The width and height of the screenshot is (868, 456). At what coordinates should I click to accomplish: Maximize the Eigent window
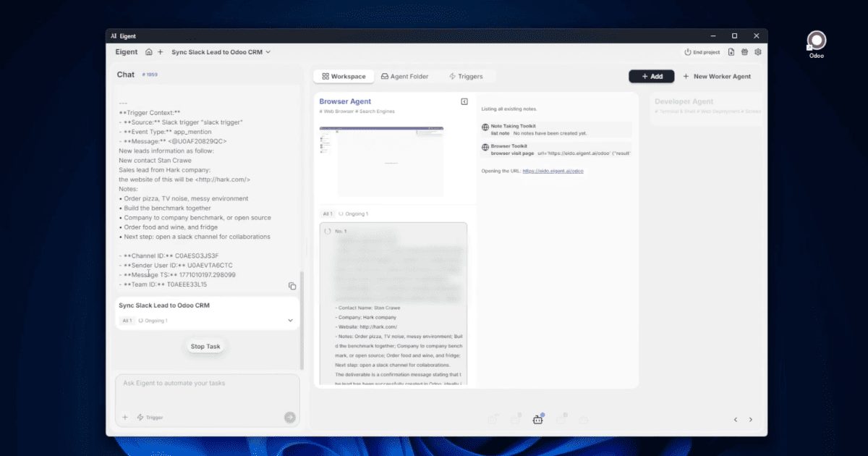(x=734, y=35)
